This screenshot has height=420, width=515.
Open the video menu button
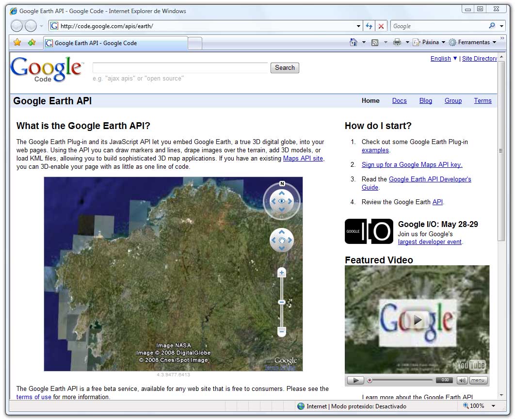coord(478,380)
